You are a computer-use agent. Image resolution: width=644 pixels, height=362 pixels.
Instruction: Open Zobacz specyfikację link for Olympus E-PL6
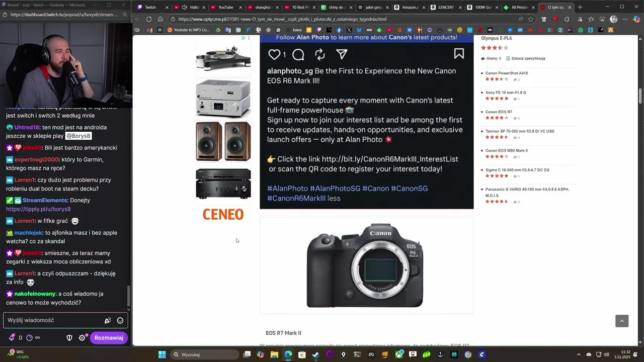tap(528, 58)
